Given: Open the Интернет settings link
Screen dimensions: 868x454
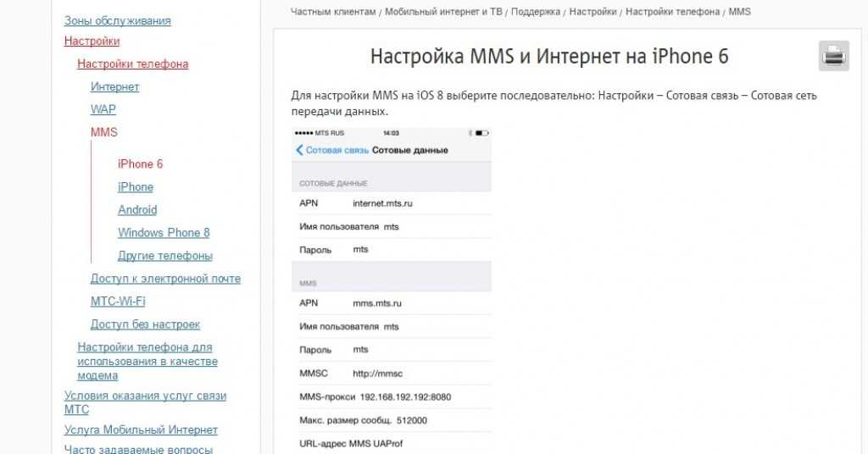Looking at the screenshot, I should click(x=114, y=86).
